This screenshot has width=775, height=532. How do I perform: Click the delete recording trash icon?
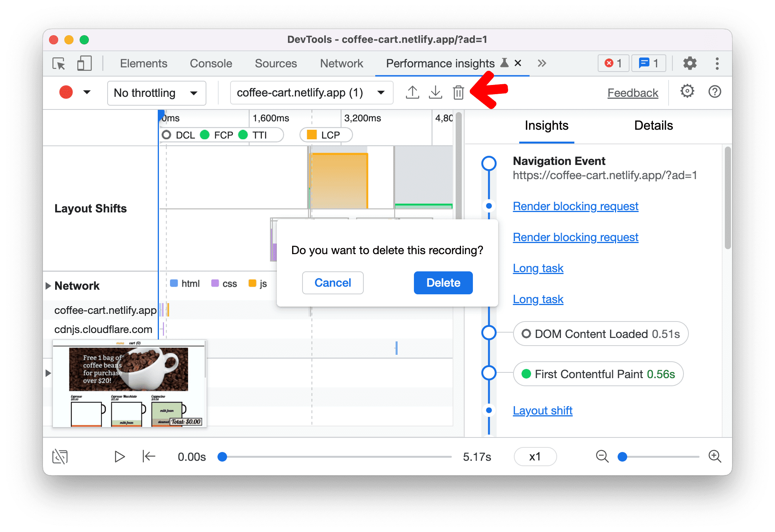click(x=459, y=92)
